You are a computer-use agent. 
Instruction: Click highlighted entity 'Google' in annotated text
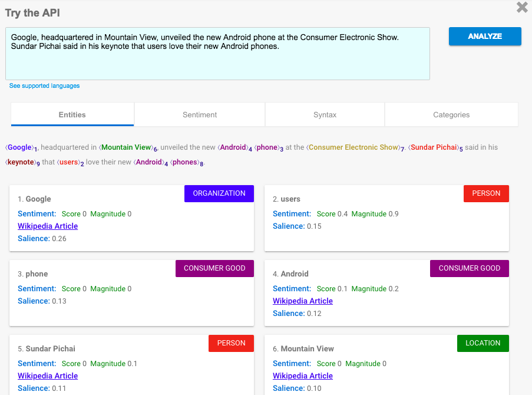click(19, 147)
